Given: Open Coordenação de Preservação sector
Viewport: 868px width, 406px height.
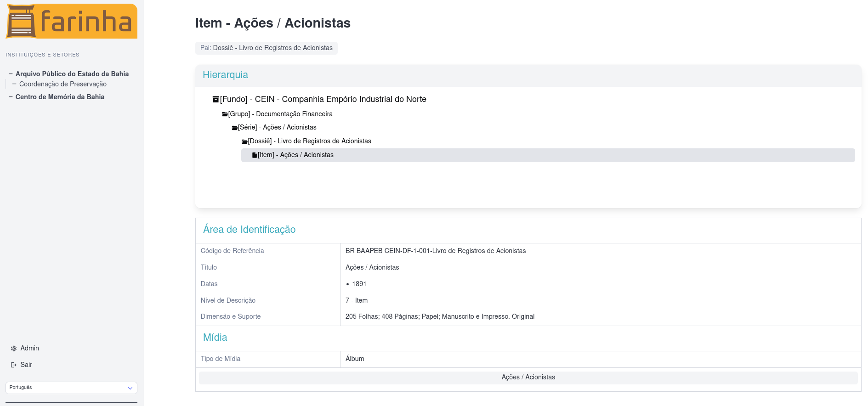Looking at the screenshot, I should (63, 84).
